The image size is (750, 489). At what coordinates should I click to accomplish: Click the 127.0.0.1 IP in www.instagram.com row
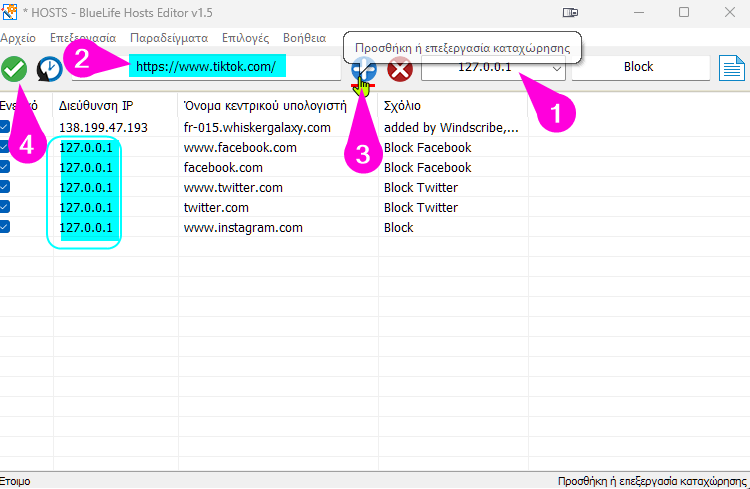click(x=86, y=228)
